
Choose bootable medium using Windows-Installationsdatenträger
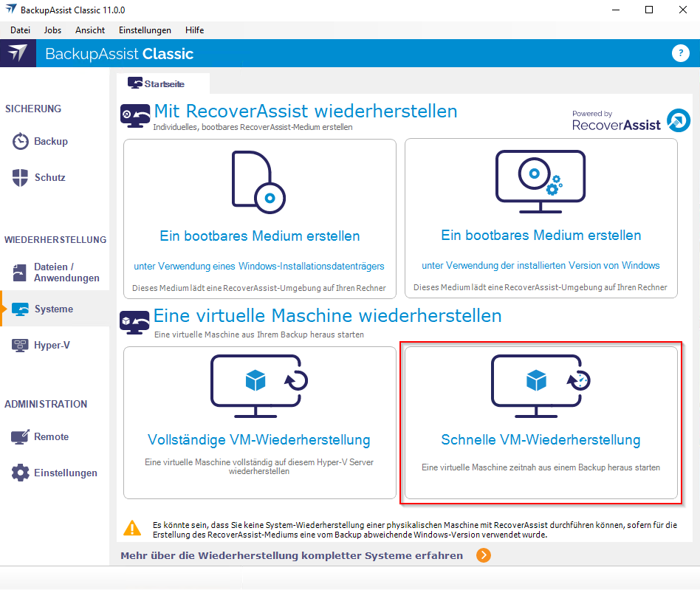259,219
